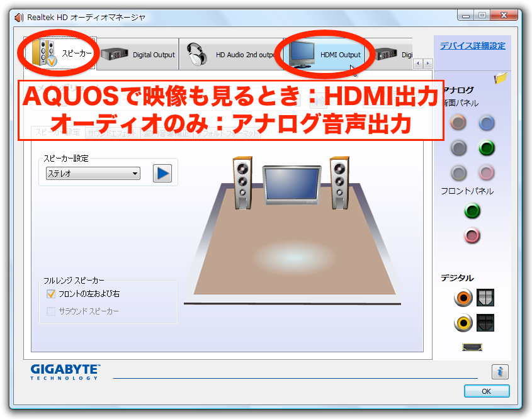Maximize the Realtek audio manager window
The height and width of the screenshot is (419, 532).
(x=482, y=16)
